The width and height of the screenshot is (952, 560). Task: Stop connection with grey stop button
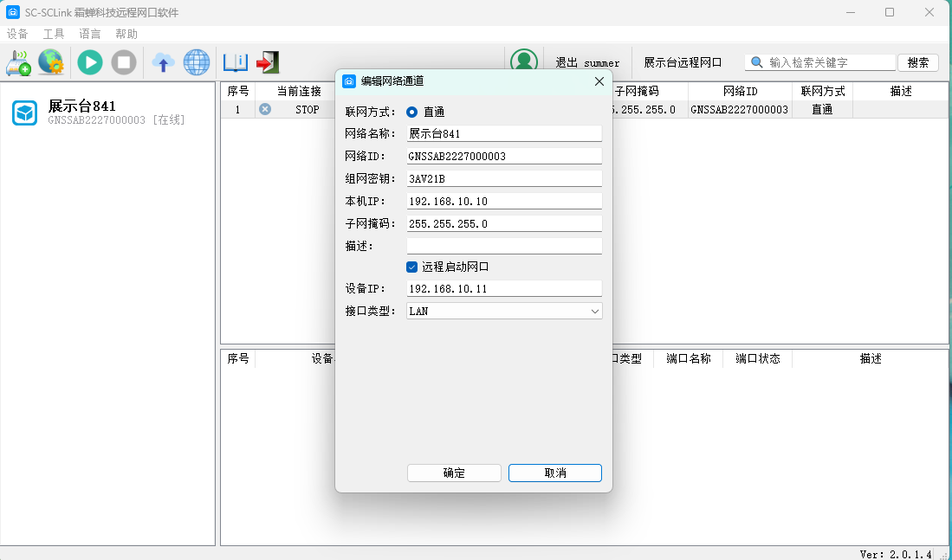pyautogui.click(x=123, y=61)
